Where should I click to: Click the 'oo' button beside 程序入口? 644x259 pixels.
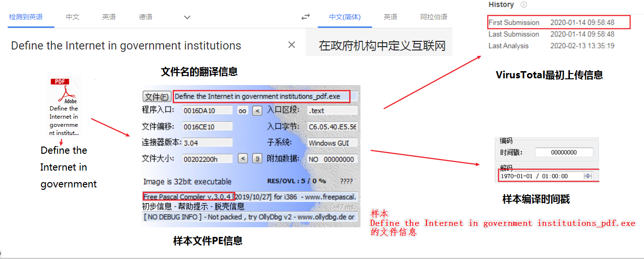(243, 111)
